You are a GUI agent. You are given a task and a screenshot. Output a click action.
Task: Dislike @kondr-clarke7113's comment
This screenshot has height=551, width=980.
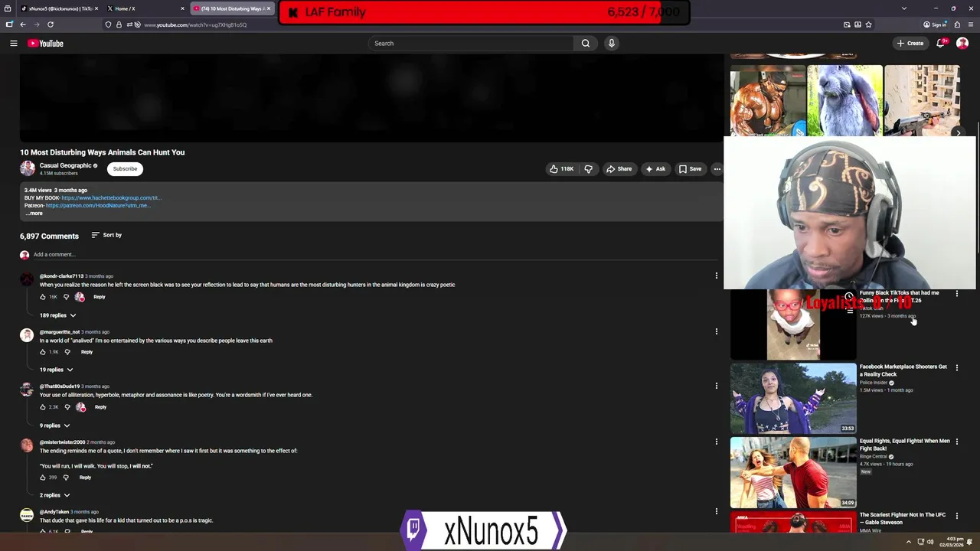66,297
